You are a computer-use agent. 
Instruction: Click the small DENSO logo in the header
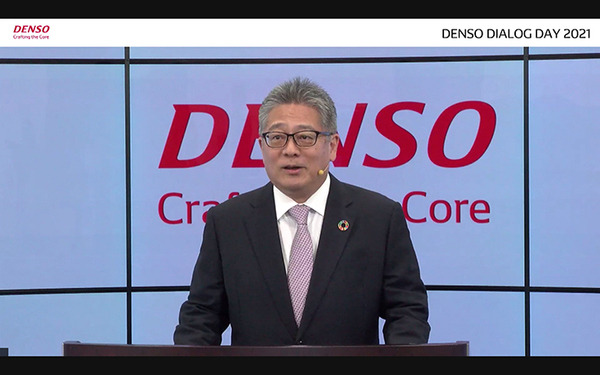(x=31, y=29)
